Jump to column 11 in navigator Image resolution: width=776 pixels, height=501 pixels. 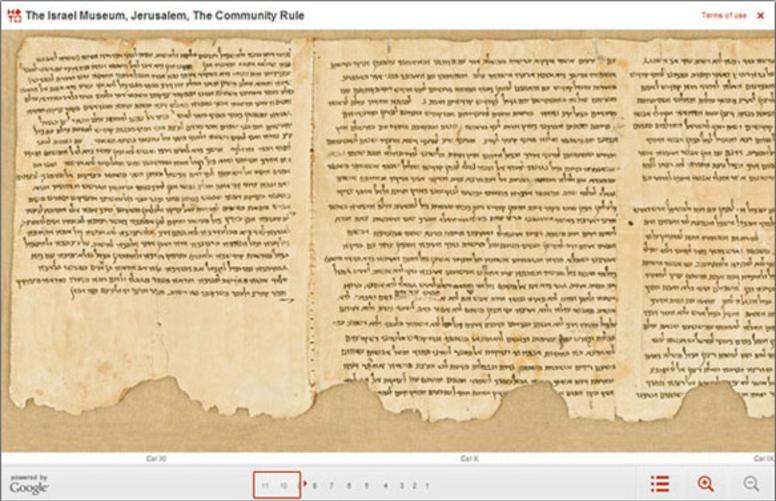(x=265, y=486)
